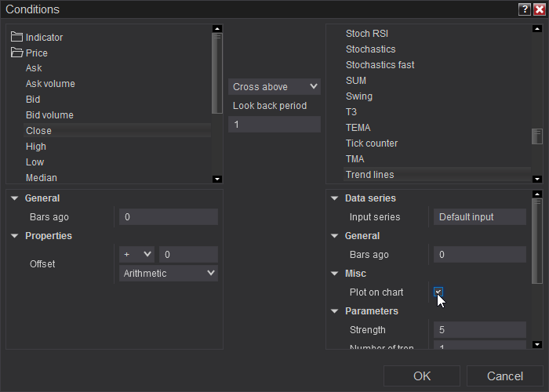Click the right properties panel scroll-down arrow

(x=537, y=344)
